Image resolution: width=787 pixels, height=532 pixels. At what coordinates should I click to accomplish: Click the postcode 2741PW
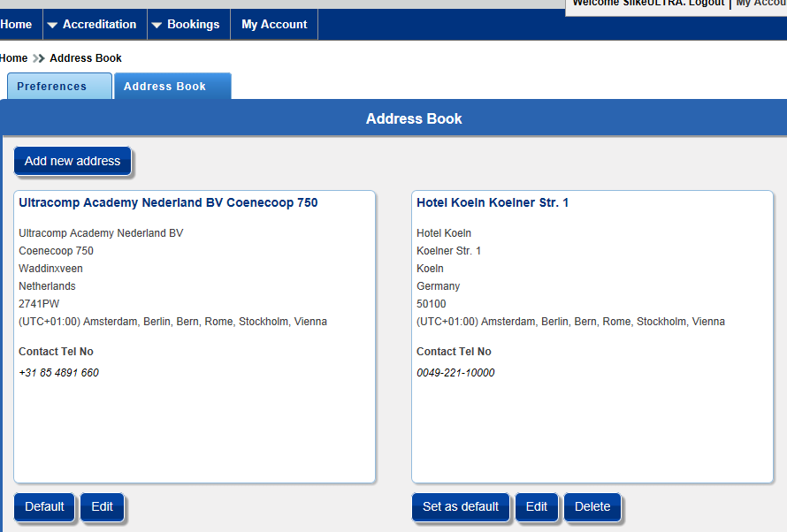point(39,304)
